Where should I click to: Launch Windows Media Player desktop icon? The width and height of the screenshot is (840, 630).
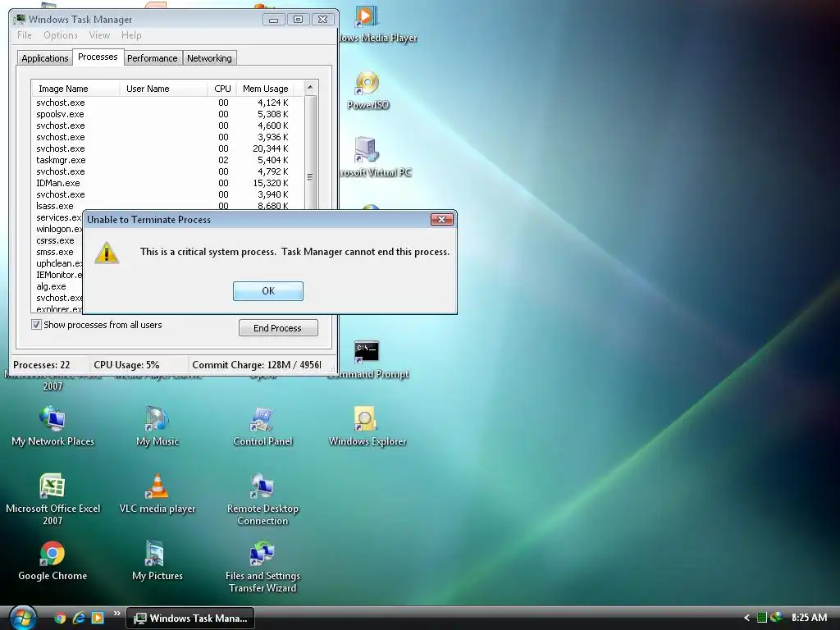(367, 18)
